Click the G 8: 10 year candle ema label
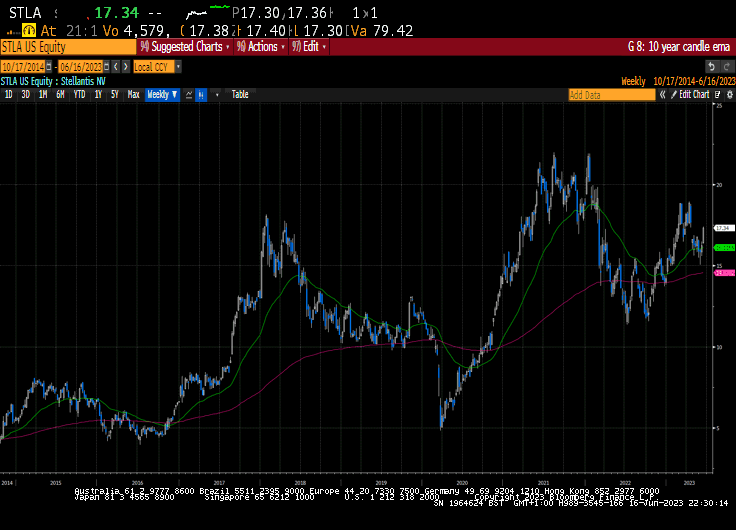 pos(679,46)
